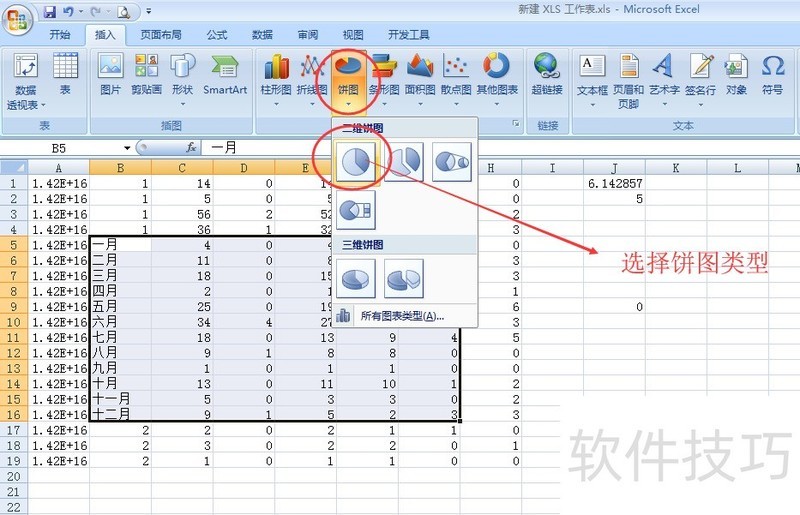800x515 pixels.
Task: Click cell J1 with 6.142857
Action: (x=614, y=183)
